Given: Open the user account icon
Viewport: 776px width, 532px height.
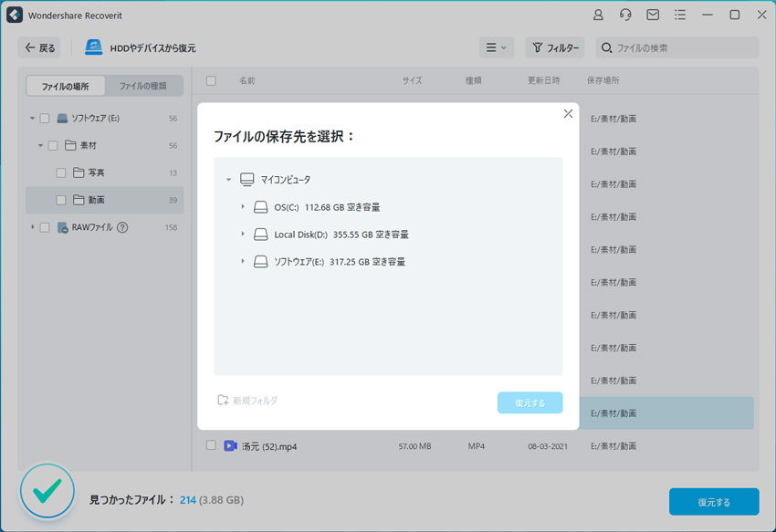Looking at the screenshot, I should (598, 15).
